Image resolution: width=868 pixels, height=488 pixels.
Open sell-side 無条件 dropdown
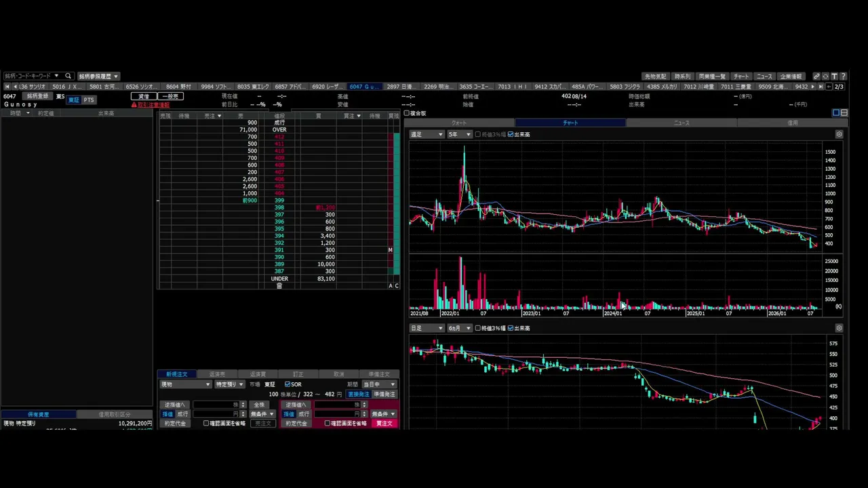(262, 414)
